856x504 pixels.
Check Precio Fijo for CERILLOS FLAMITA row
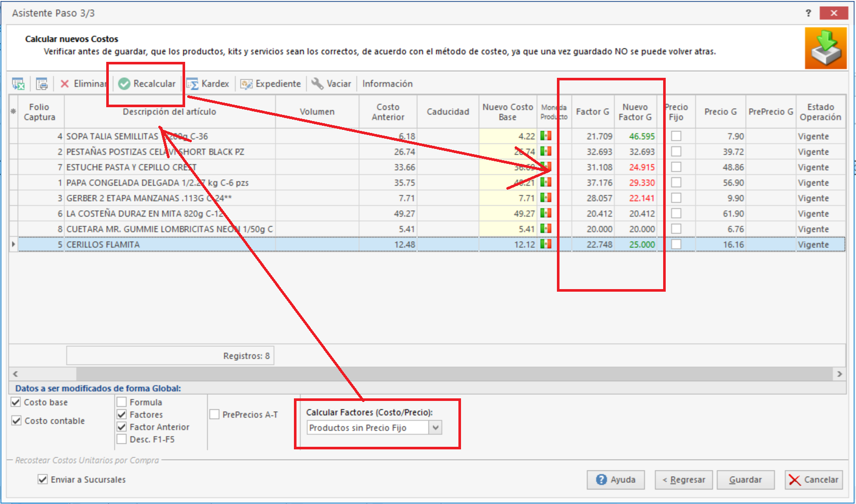[x=676, y=244]
